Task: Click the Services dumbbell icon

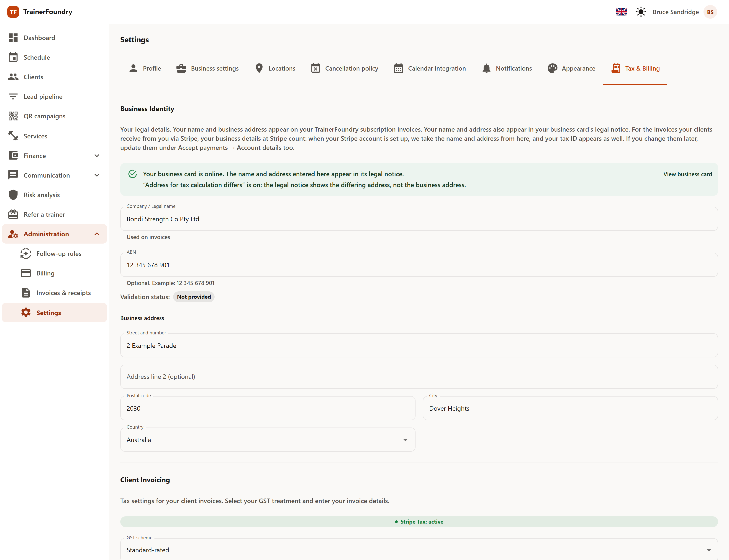Action: click(13, 136)
